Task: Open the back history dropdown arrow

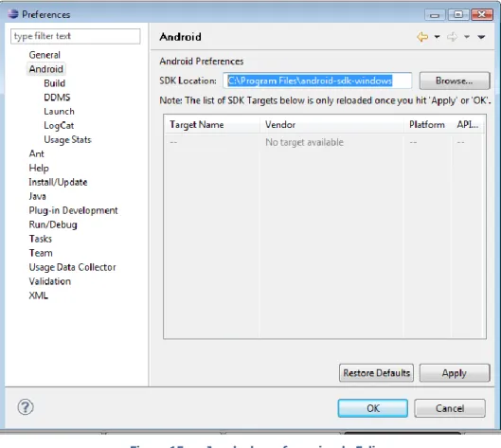Action: click(438, 37)
